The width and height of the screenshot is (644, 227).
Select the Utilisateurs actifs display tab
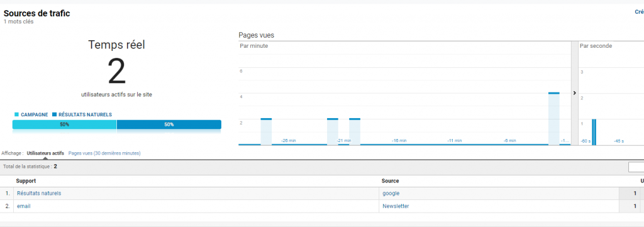click(45, 153)
